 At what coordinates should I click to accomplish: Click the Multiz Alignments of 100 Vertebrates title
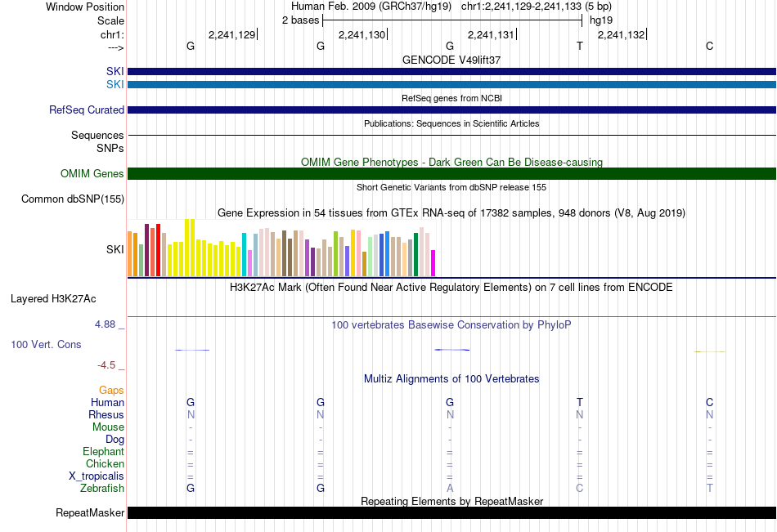coord(451,379)
